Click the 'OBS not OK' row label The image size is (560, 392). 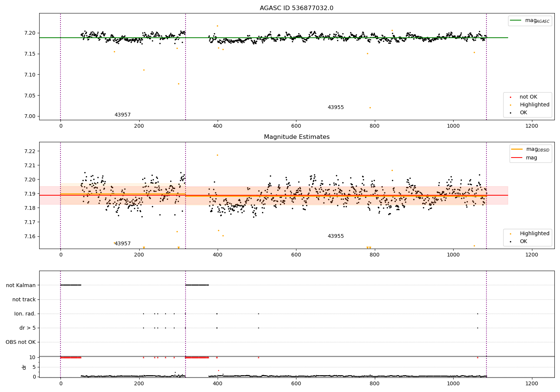tap(21, 342)
